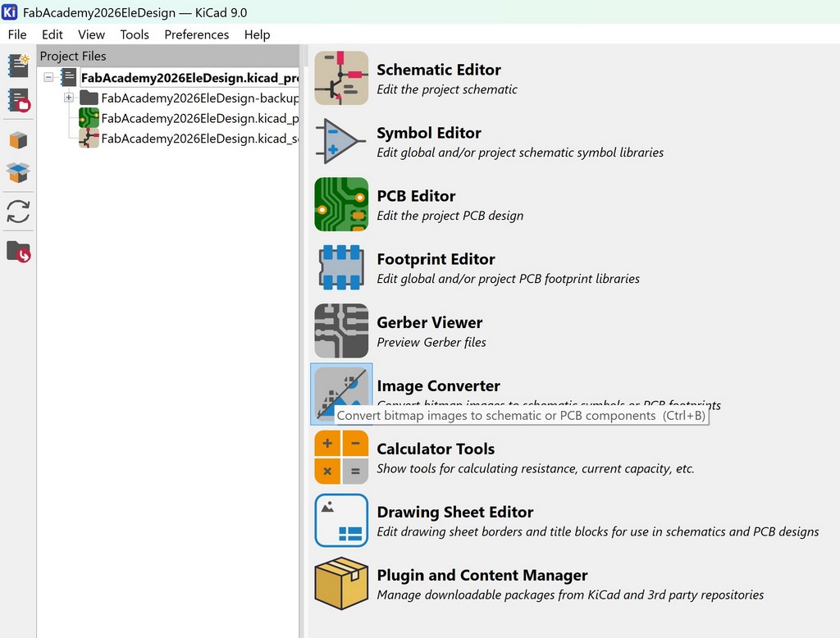Open the Tools menu
This screenshot has width=840, height=638.
135,34
